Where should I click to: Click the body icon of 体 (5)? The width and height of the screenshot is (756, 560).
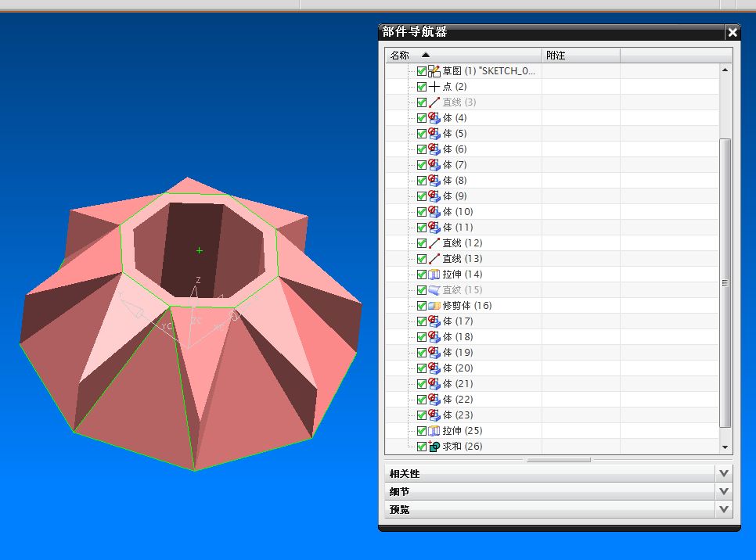click(434, 134)
